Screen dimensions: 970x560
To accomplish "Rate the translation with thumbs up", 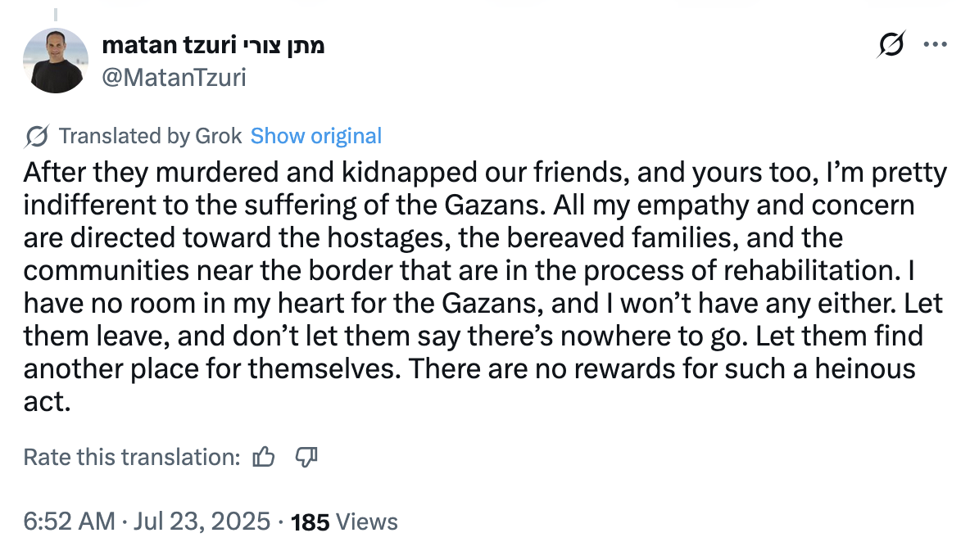I will (x=264, y=457).
